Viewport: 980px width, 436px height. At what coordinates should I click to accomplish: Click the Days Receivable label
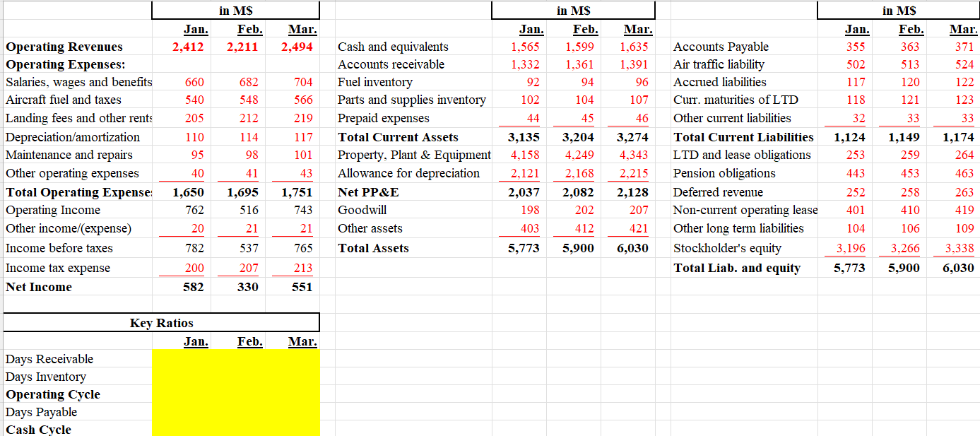click(49, 359)
